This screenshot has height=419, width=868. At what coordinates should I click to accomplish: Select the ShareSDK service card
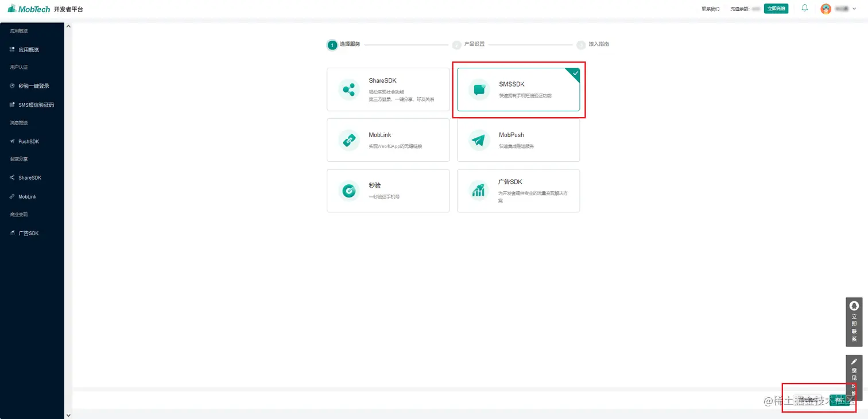[x=388, y=90]
